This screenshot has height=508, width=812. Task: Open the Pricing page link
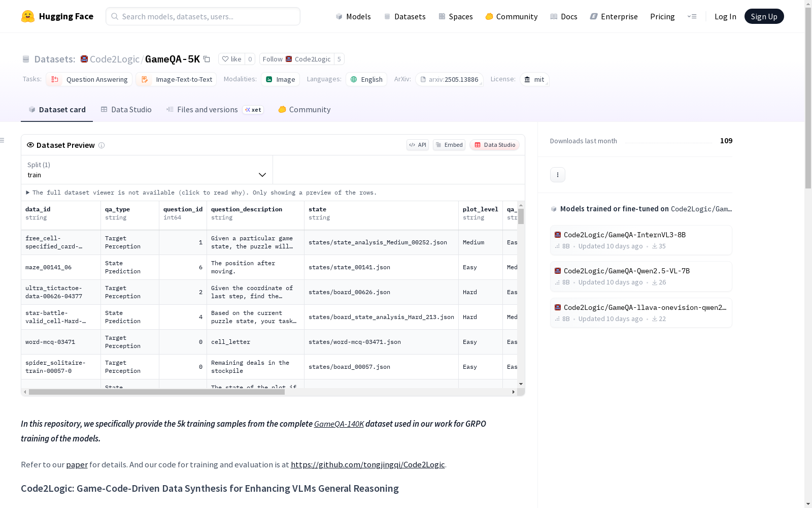click(662, 16)
